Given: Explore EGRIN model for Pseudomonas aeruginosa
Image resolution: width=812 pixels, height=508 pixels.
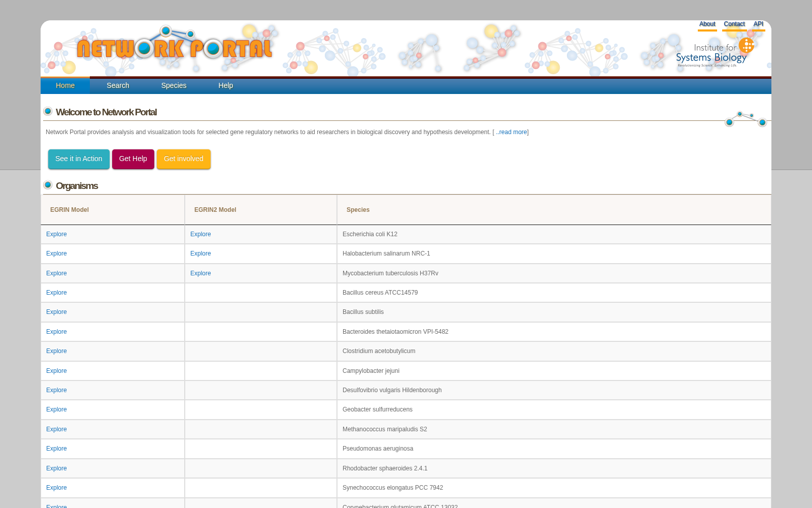Looking at the screenshot, I should pyautogui.click(x=56, y=449).
